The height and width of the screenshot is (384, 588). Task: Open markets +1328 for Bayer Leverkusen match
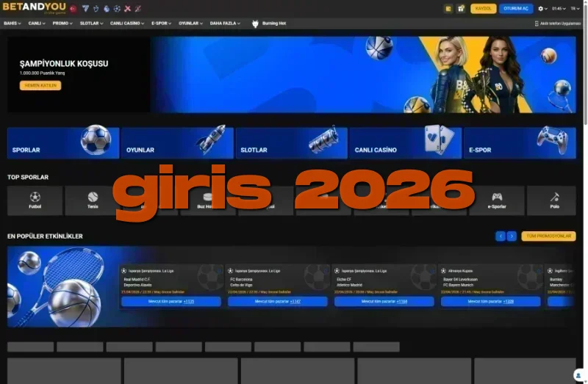490,302
